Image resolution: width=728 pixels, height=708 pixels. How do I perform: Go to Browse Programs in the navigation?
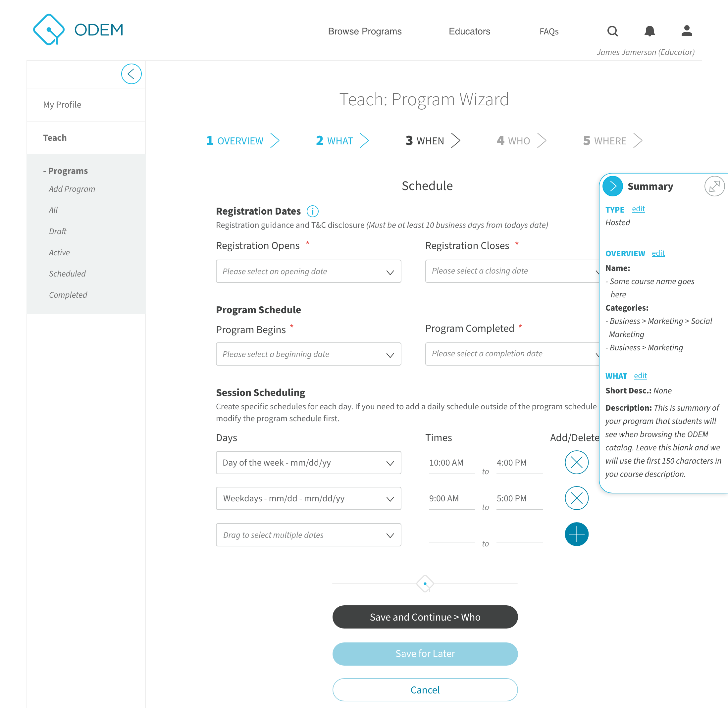(x=365, y=31)
